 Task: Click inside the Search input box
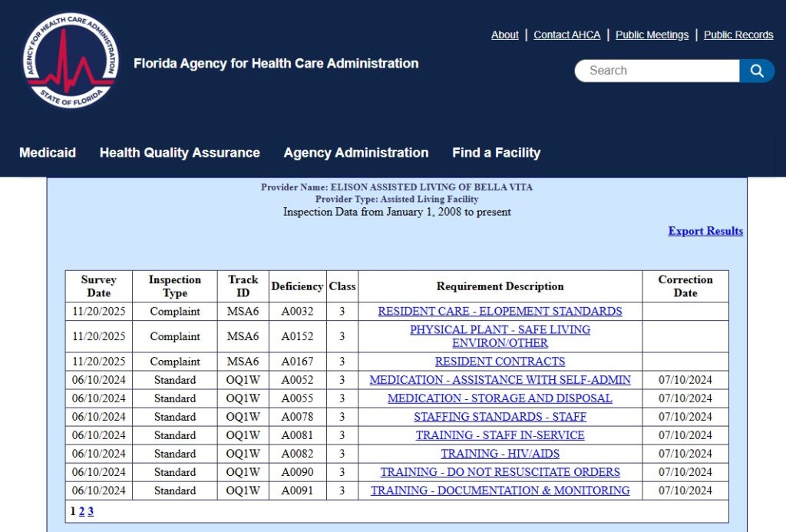click(656, 70)
